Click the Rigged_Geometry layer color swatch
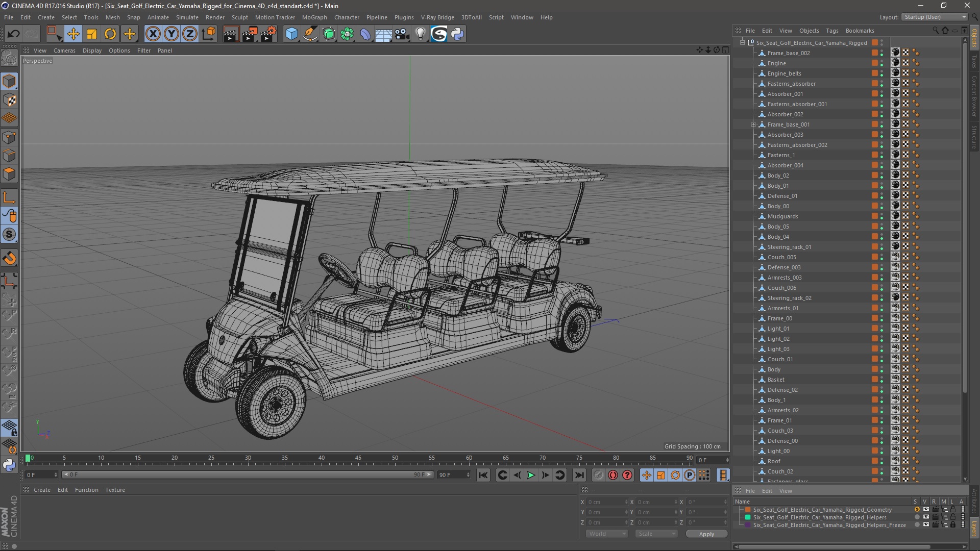Image resolution: width=980 pixels, height=551 pixels. coord(748,510)
